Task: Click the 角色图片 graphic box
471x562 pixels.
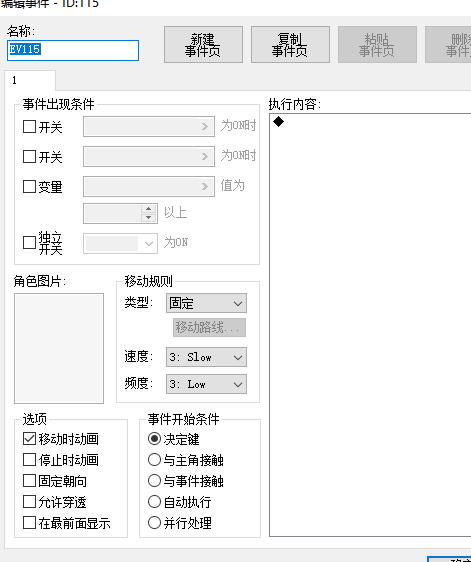Action: [x=59, y=348]
